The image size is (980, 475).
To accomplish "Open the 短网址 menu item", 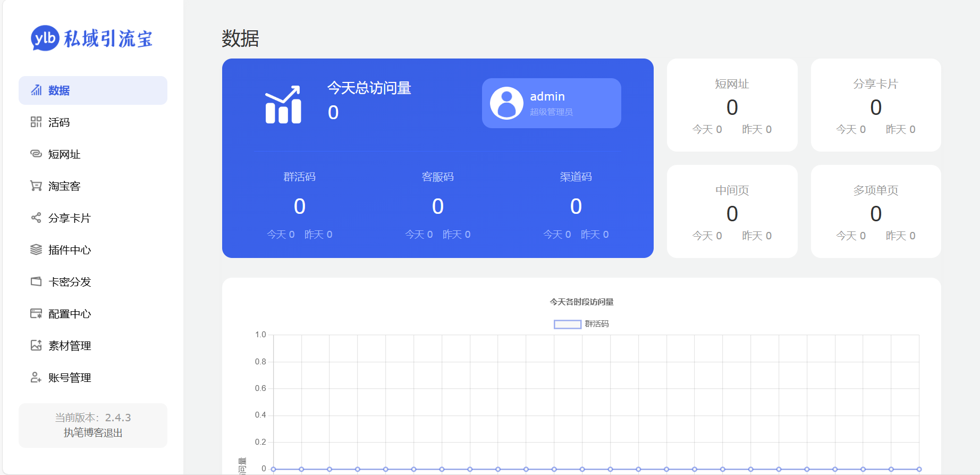I will coord(93,154).
